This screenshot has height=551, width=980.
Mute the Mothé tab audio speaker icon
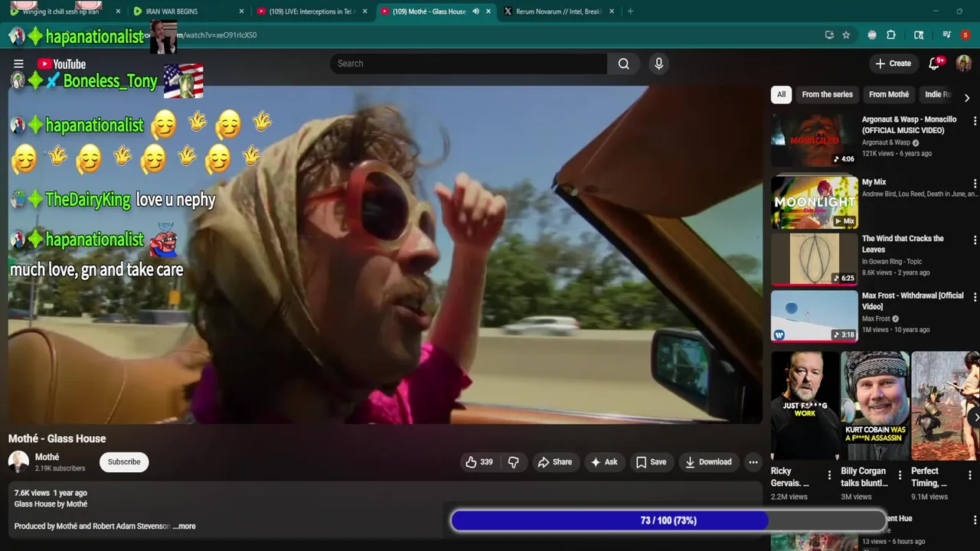476,11
